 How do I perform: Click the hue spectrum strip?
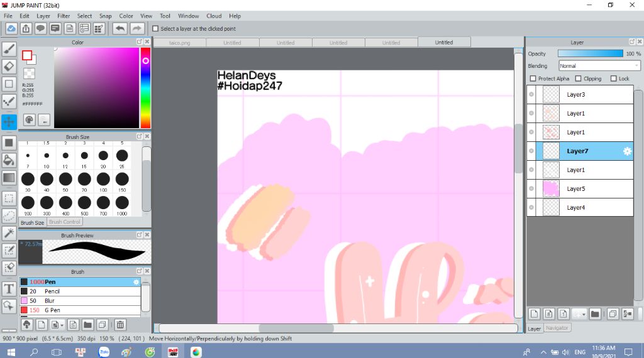click(146, 88)
